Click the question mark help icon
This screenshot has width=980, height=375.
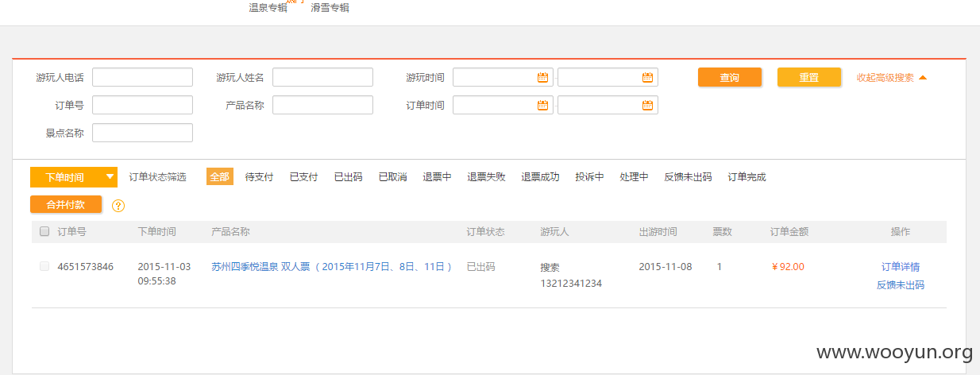tap(118, 206)
